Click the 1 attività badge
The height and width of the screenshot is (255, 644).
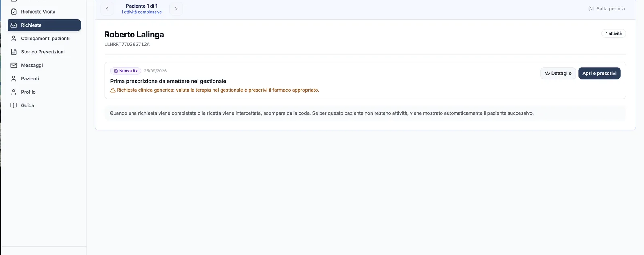click(x=614, y=33)
